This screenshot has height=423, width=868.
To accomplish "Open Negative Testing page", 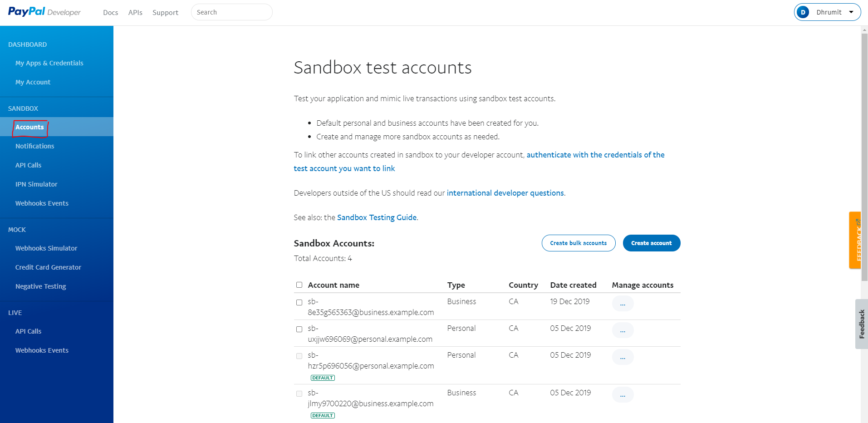I will [x=40, y=286].
